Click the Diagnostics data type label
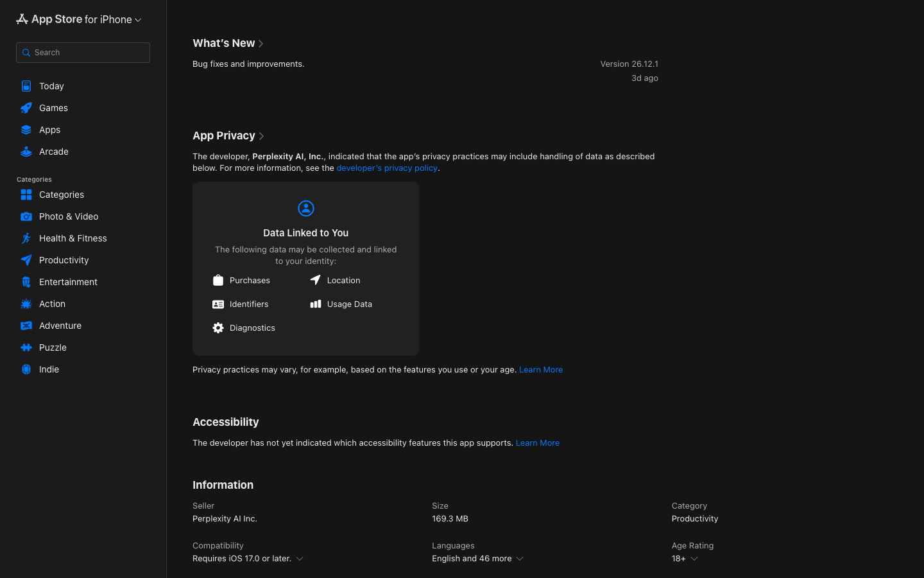Image resolution: width=924 pixels, height=578 pixels. [x=252, y=328]
